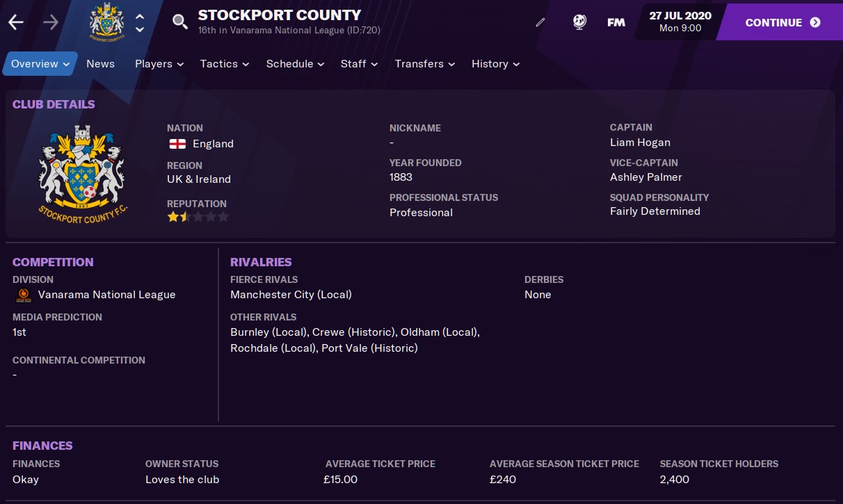Click the Competition section heading

pos(53,262)
